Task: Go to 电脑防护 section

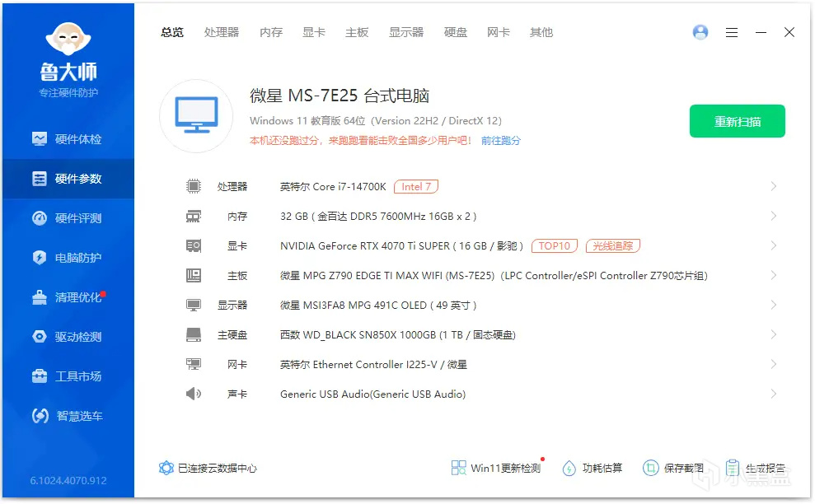Action: [x=68, y=258]
